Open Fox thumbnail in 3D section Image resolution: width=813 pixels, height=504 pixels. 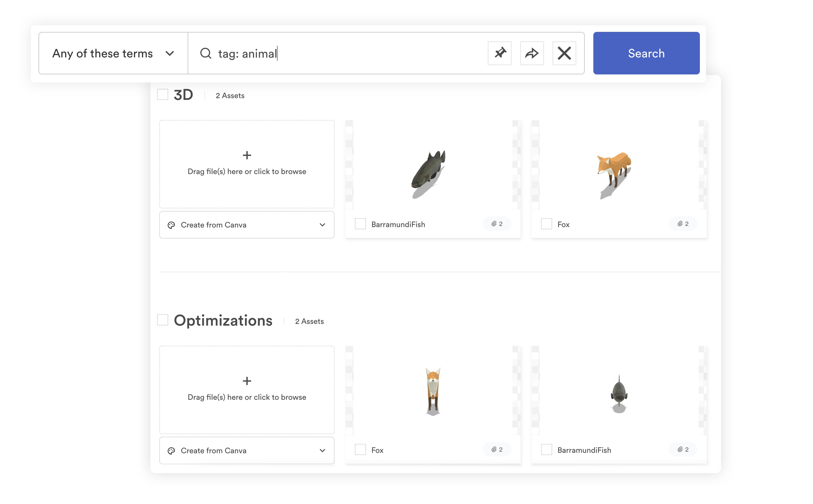[619, 165]
